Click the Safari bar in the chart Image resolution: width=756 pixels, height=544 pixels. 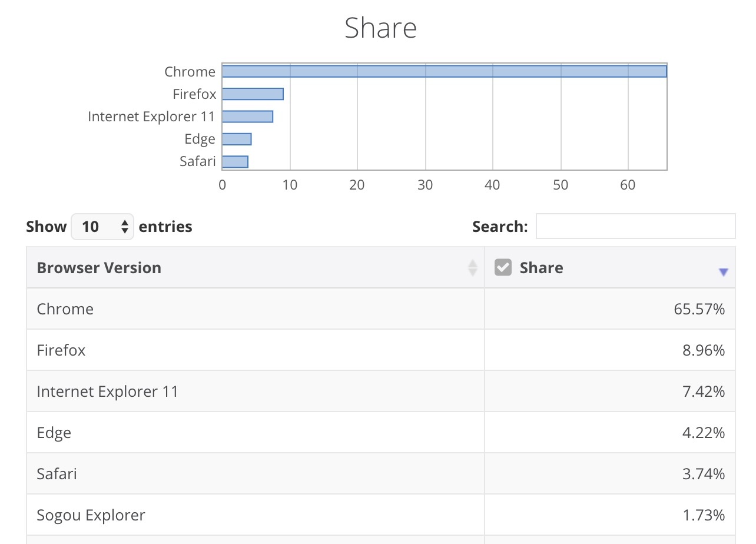[235, 161]
